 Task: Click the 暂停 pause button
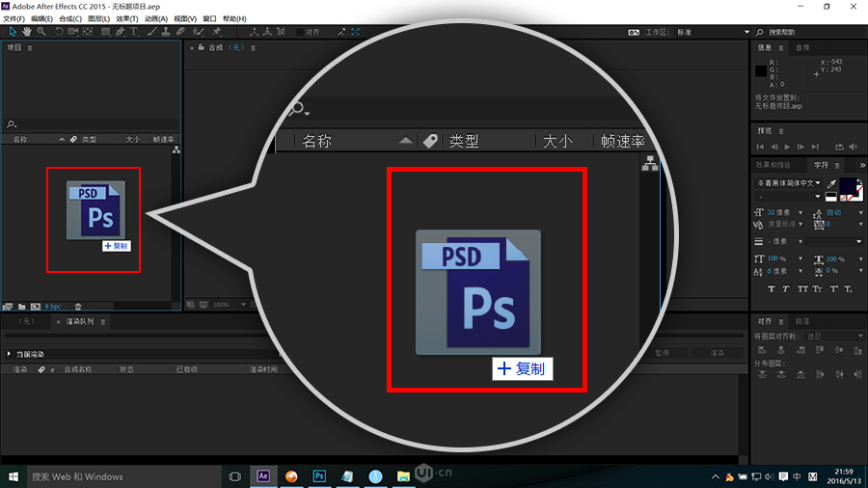(662, 353)
